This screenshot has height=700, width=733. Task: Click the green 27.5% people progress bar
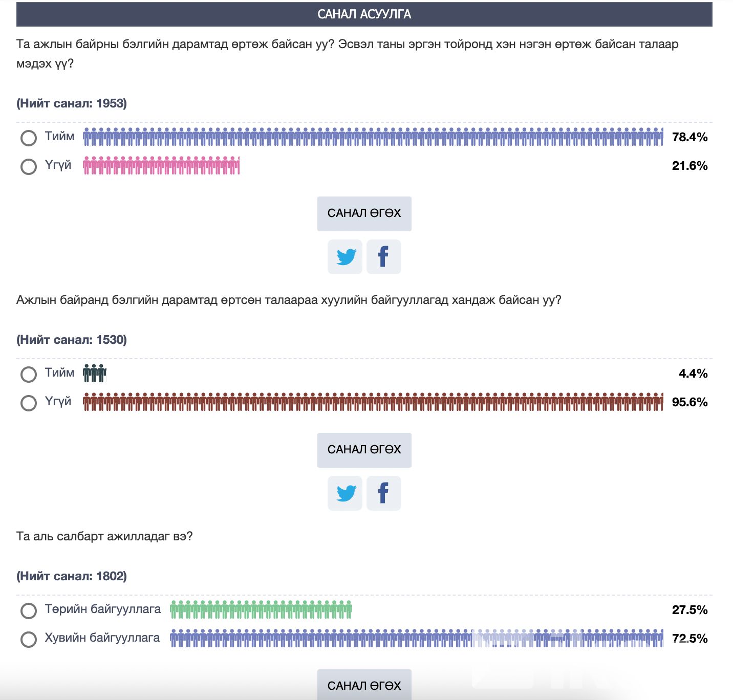(x=261, y=610)
